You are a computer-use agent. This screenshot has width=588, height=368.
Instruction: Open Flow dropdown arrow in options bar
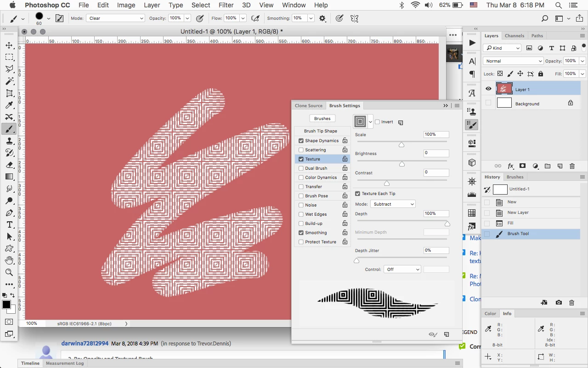point(243,18)
